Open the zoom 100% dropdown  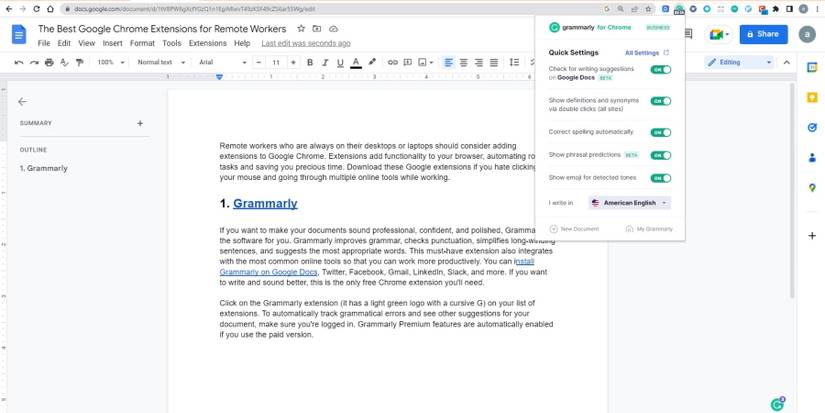tap(111, 63)
